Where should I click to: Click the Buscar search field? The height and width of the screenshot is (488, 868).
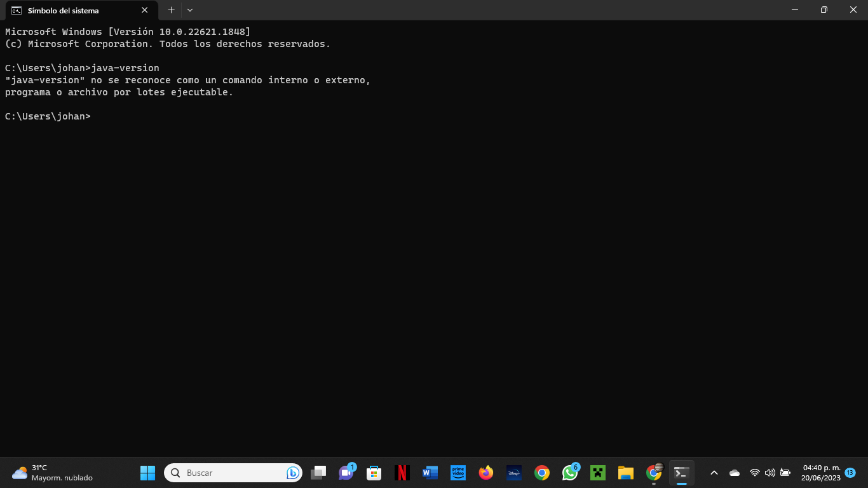(232, 473)
